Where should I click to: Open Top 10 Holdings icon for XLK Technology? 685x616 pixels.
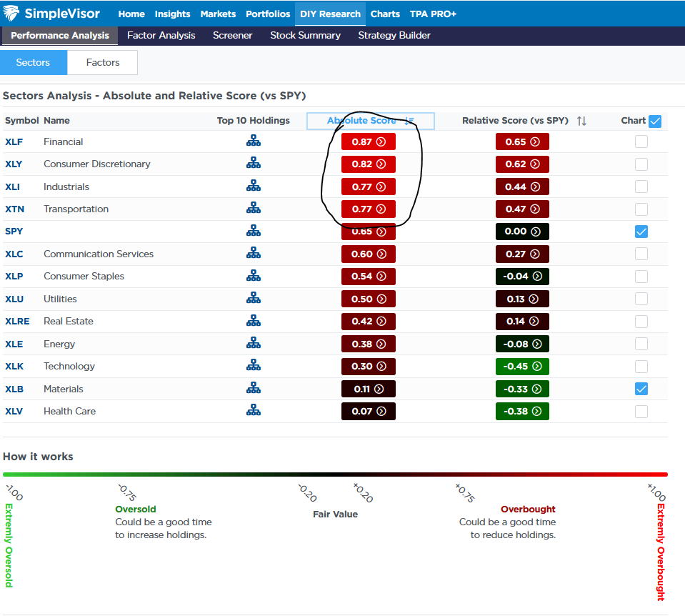tap(254, 366)
